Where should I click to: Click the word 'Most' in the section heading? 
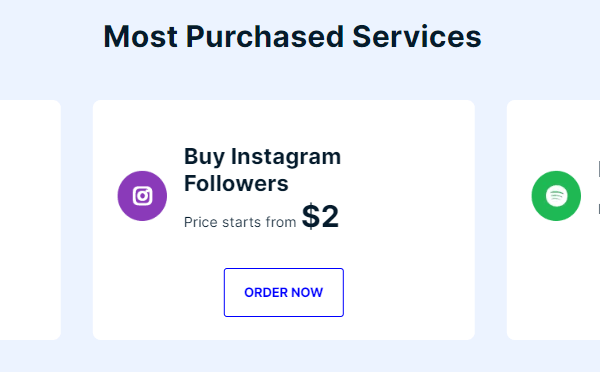(140, 37)
